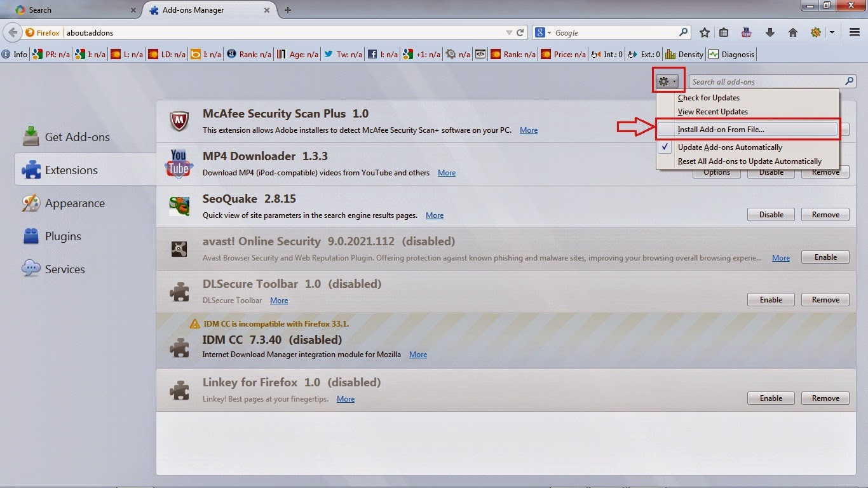Open the Google search engine selector
Screen dimensions: 868x488
click(x=543, y=32)
